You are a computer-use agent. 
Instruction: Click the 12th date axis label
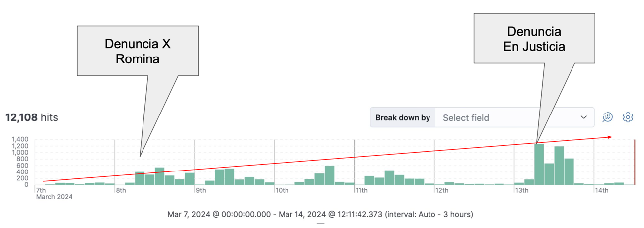click(x=441, y=190)
